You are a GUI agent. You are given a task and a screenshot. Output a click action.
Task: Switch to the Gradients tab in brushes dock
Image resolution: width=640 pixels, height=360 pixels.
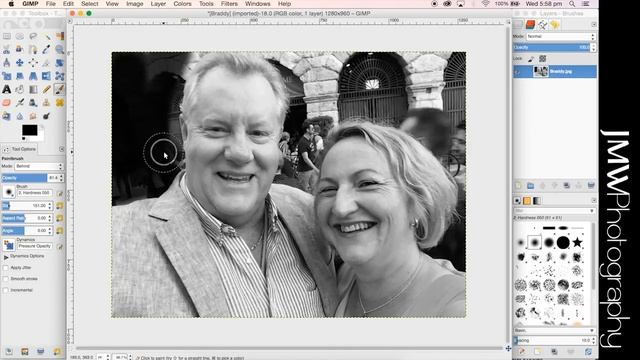coord(537,200)
